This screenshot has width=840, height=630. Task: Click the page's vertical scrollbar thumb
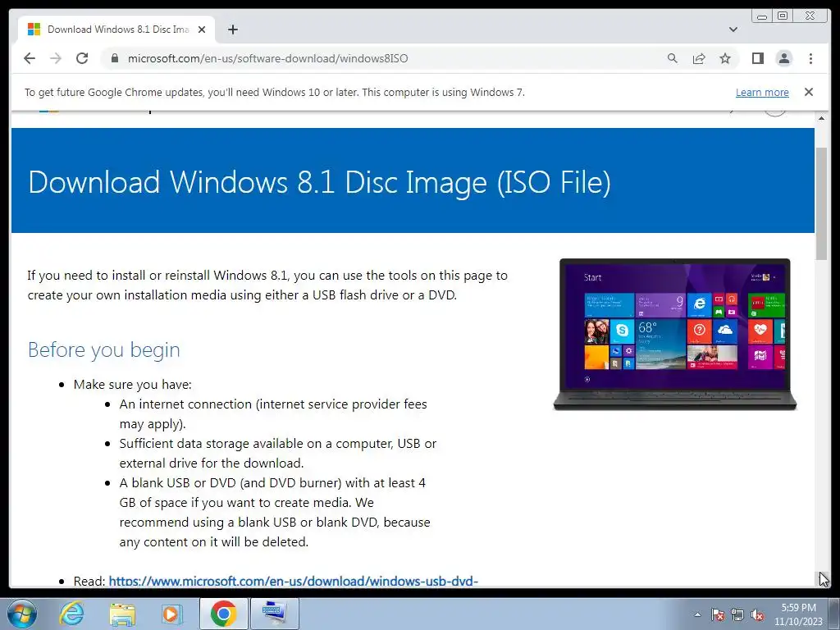pos(822,203)
